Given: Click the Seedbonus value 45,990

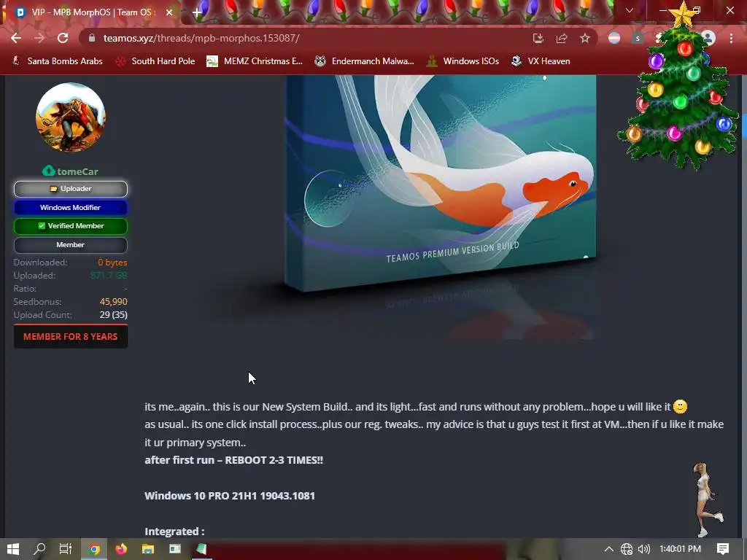Looking at the screenshot, I should click(113, 301).
